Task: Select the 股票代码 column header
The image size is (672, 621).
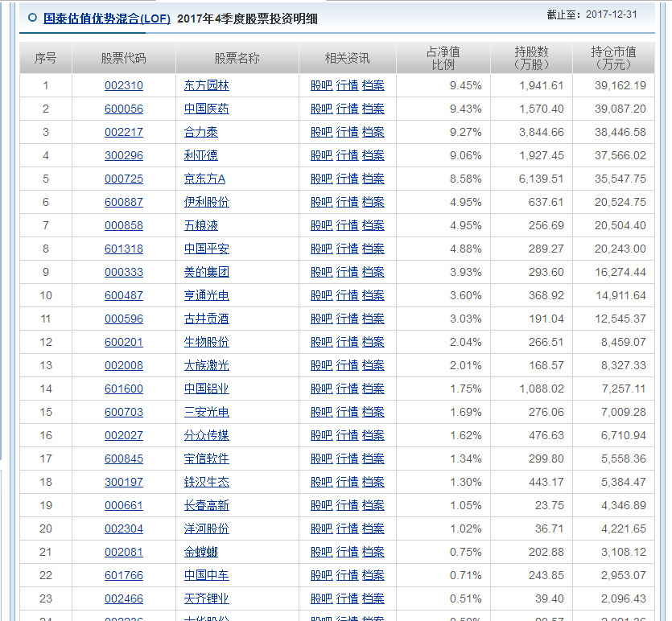Action: 123,58
